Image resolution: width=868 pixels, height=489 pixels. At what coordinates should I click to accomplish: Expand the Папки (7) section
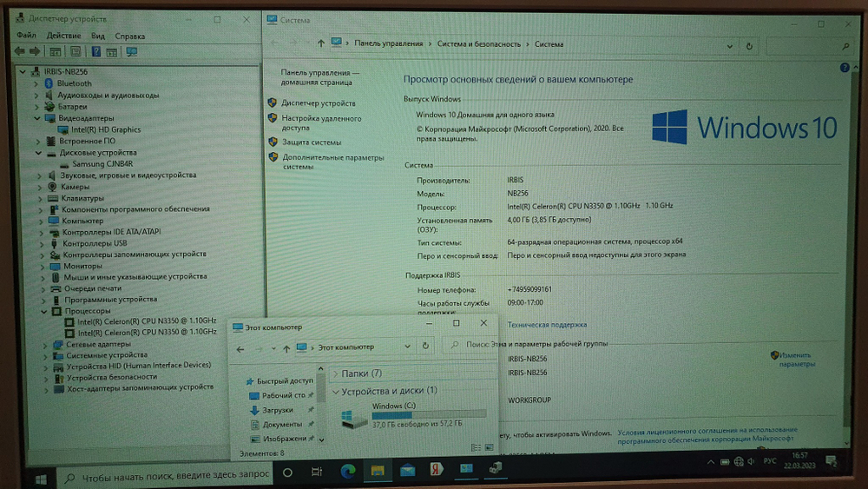pyautogui.click(x=335, y=373)
